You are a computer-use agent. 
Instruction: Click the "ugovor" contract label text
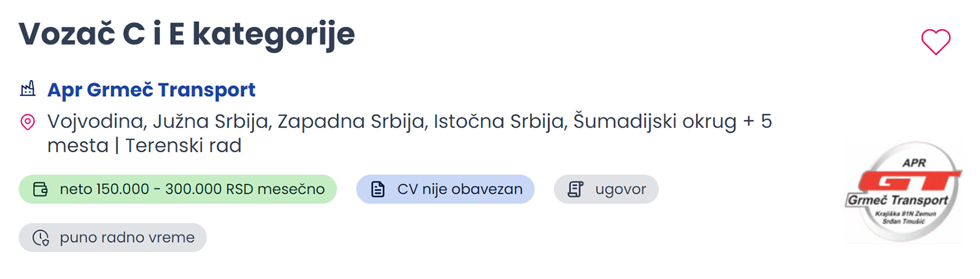coord(619,189)
